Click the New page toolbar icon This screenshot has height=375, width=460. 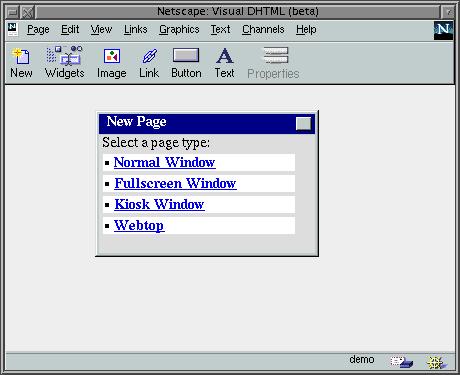click(x=21, y=56)
